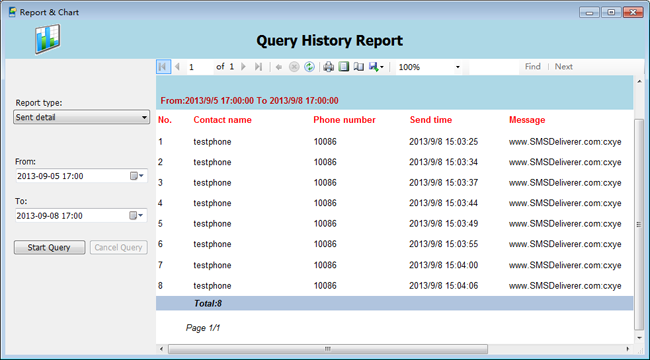
Task: Open To date calendar picker
Action: (136, 216)
